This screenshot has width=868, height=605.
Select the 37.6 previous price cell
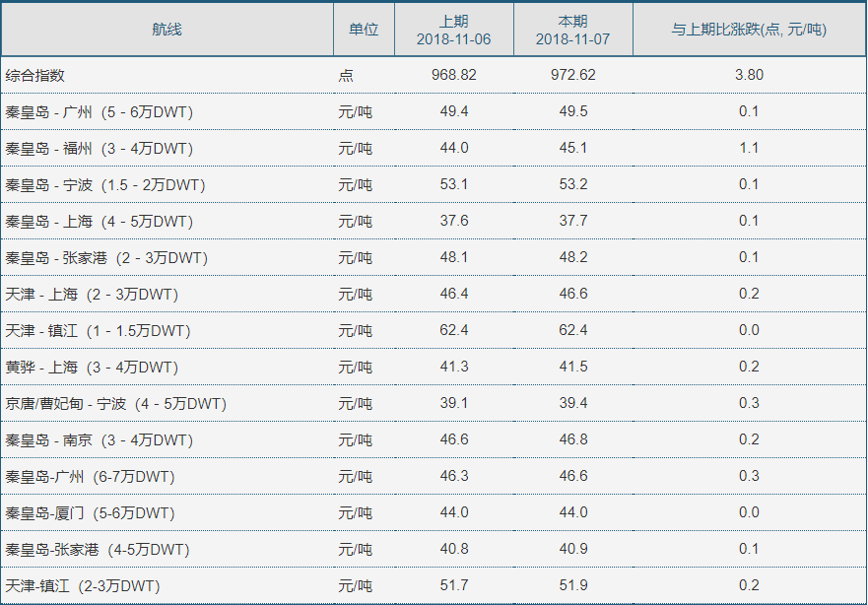tap(454, 222)
